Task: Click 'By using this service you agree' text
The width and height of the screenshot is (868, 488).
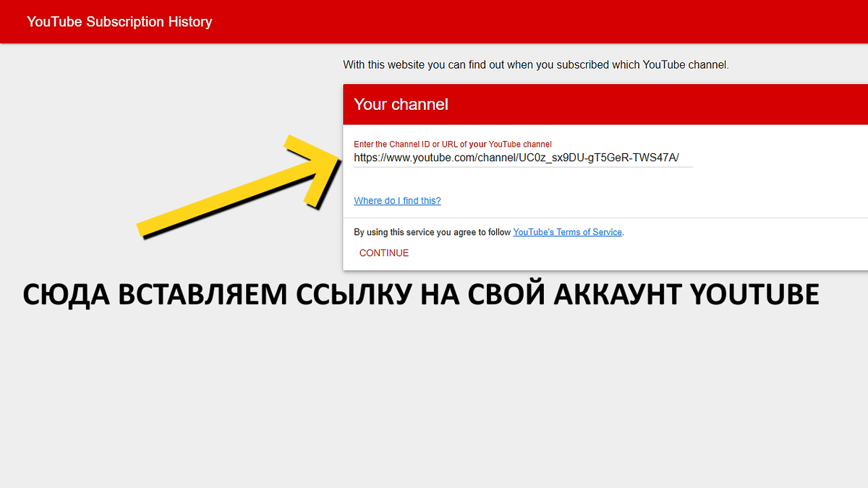Action: (433, 232)
